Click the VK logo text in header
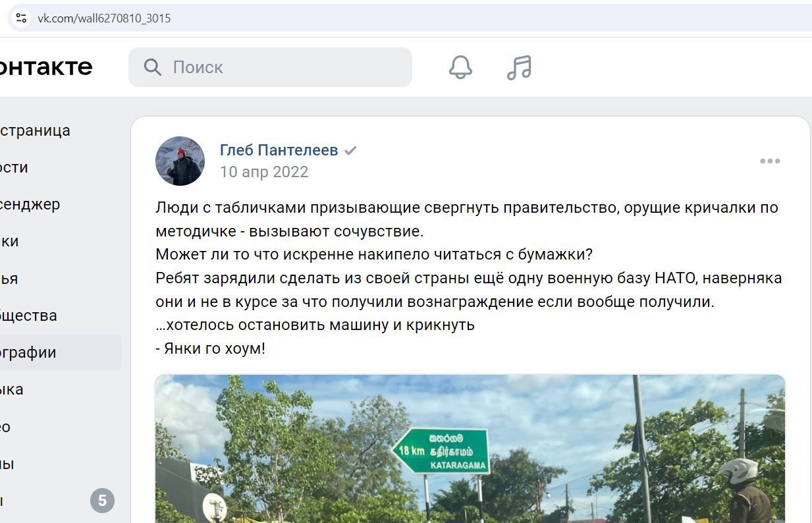 coord(46,67)
